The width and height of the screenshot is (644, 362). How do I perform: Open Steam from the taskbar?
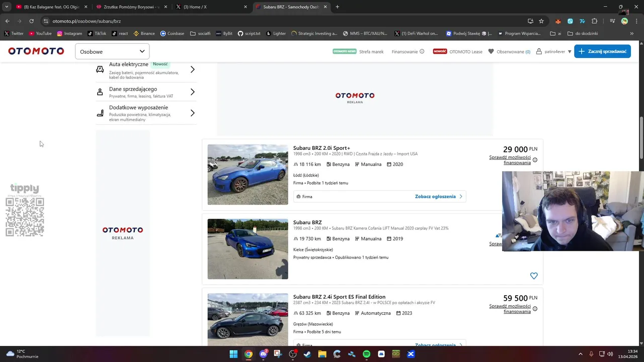(x=307, y=354)
